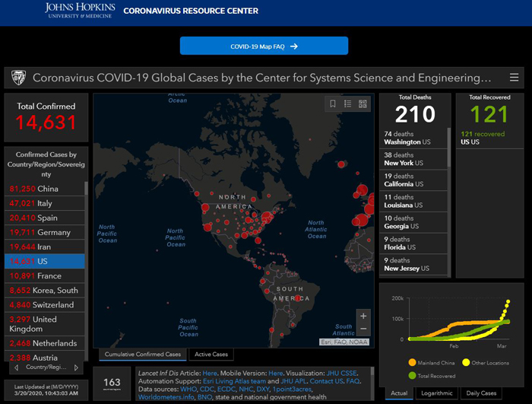Image resolution: width=532 pixels, height=404 pixels.
Task: Click the map zoom out minus button
Action: point(363,329)
